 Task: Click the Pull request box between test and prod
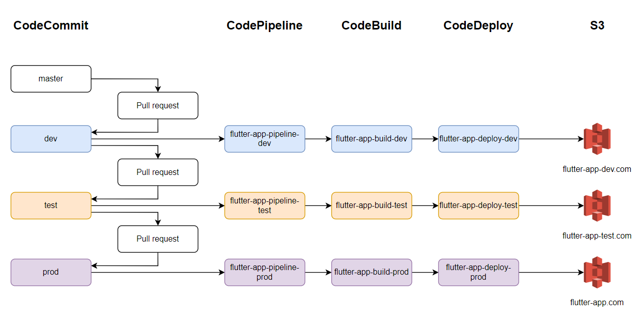[158, 239]
